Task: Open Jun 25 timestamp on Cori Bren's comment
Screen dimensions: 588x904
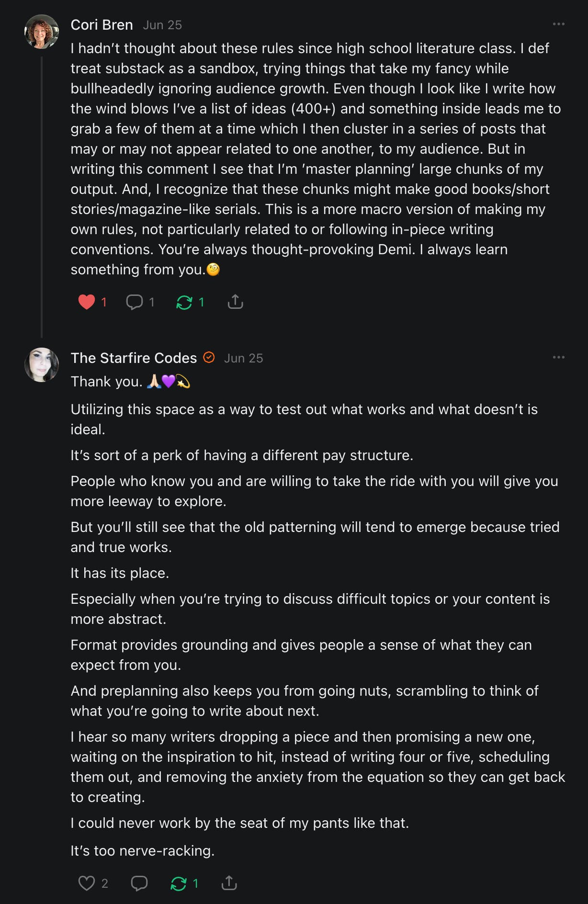Action: point(162,25)
